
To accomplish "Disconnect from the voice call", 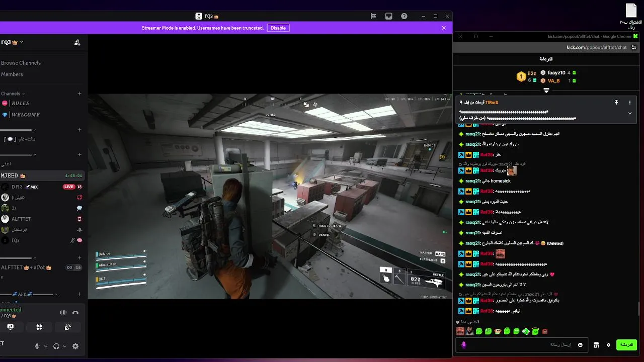I will click(75, 312).
